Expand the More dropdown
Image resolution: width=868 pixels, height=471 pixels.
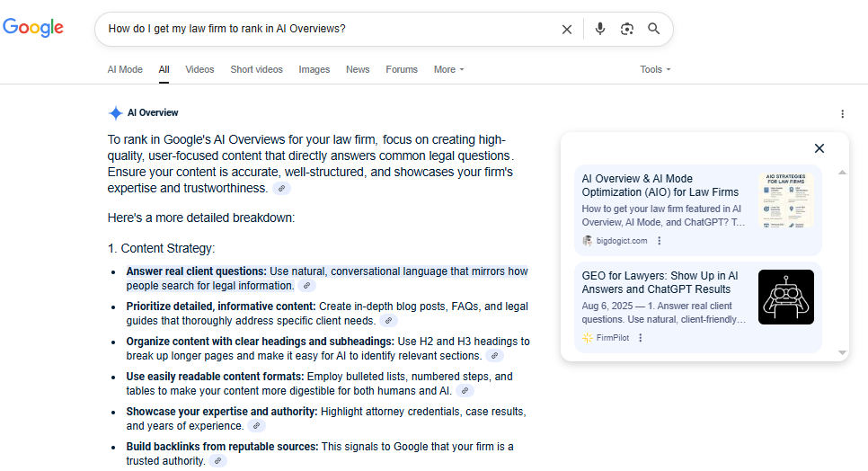[449, 69]
